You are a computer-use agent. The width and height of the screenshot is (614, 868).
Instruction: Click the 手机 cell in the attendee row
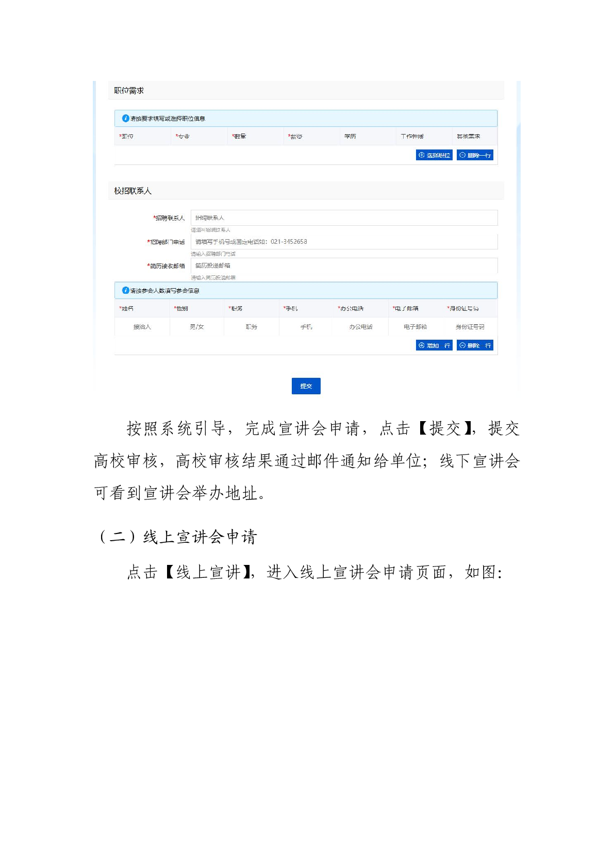(x=306, y=327)
